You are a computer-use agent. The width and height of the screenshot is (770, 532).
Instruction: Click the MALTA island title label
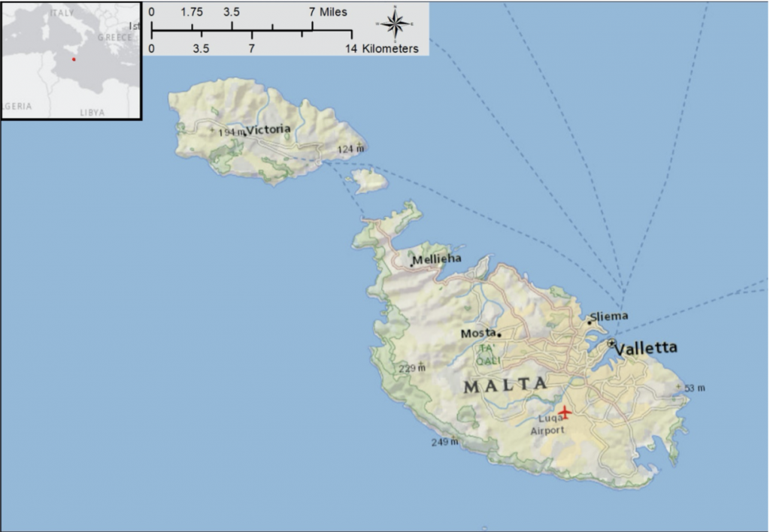(x=506, y=383)
